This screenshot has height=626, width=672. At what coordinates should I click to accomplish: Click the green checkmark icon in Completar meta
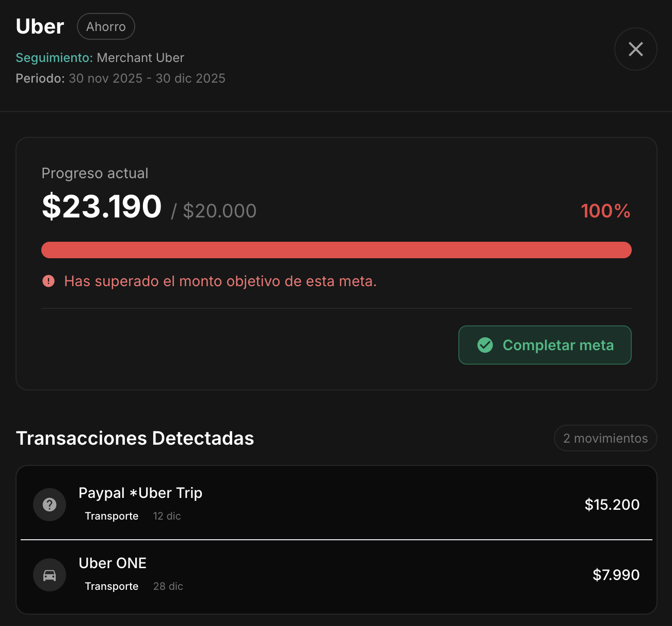(x=485, y=345)
